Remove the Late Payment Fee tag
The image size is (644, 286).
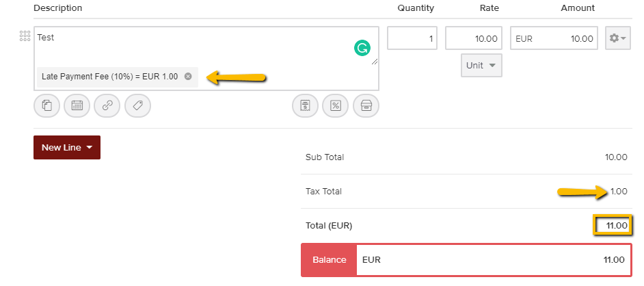(188, 77)
